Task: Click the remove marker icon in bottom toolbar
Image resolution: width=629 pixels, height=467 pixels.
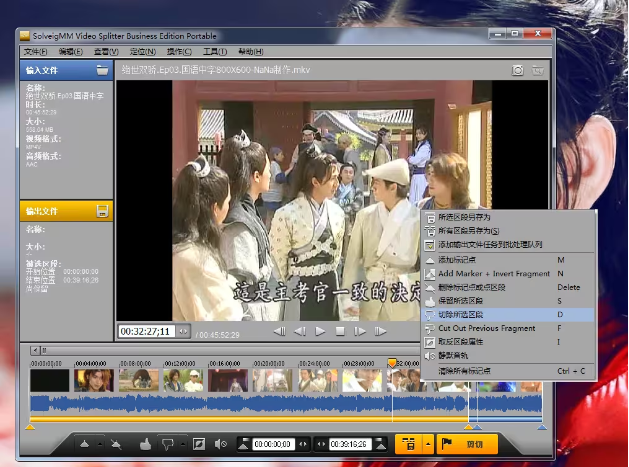Action: point(117,443)
